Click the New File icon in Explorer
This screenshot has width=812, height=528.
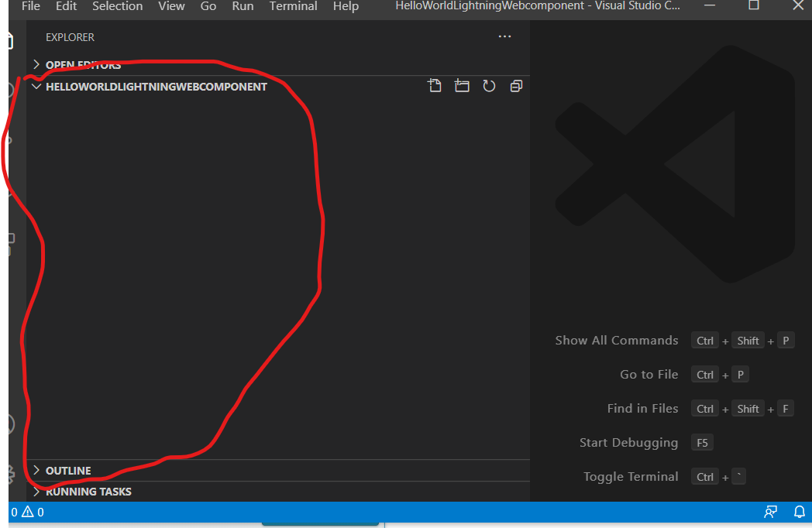(x=435, y=85)
